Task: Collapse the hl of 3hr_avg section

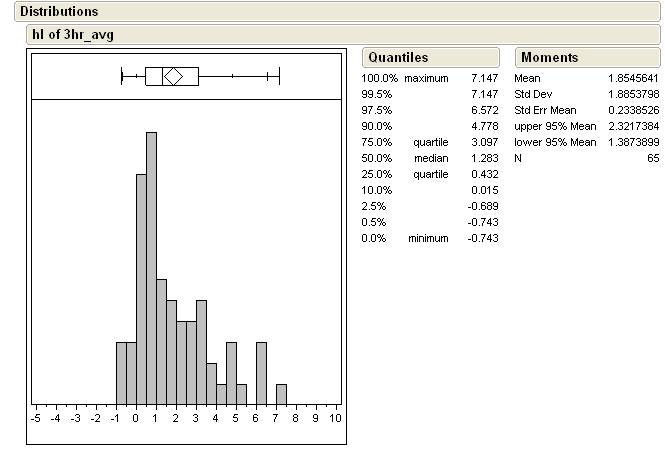Action: point(75,34)
